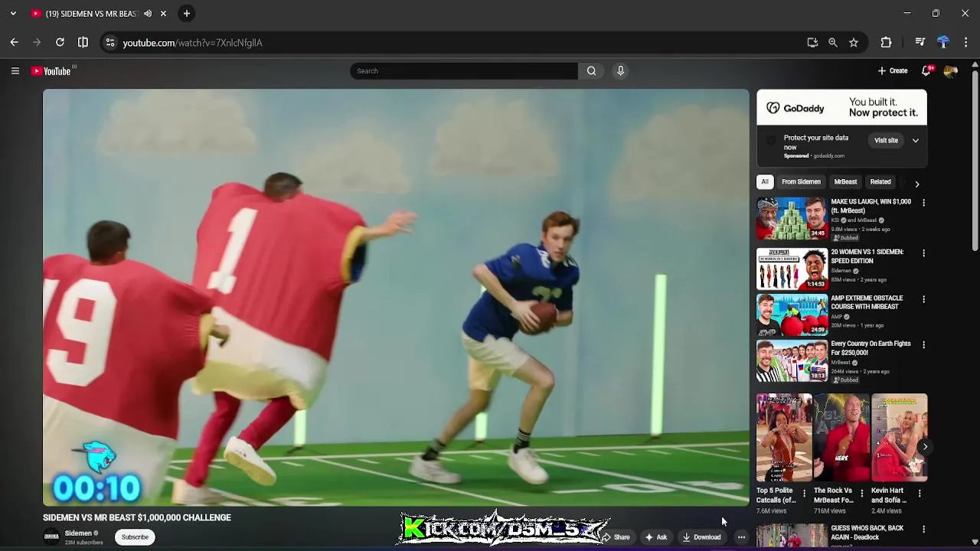
Task: Open Kevin Hart and Sofia short
Action: tap(899, 438)
